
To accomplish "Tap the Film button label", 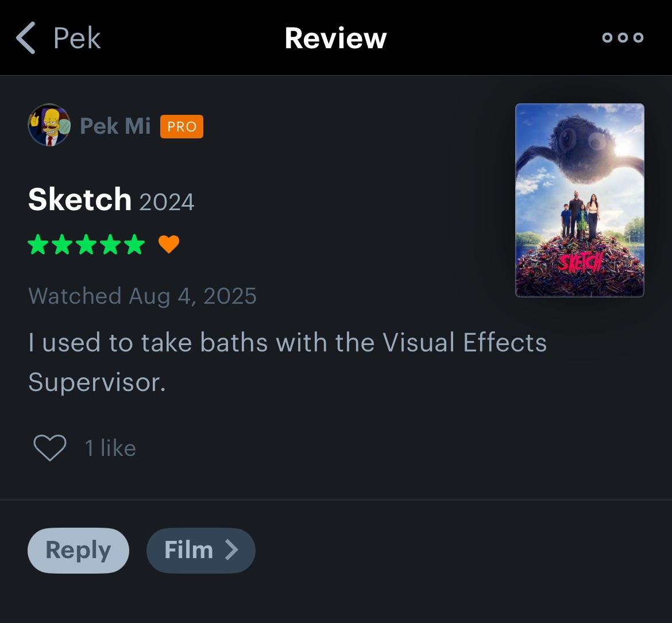I will click(x=188, y=550).
